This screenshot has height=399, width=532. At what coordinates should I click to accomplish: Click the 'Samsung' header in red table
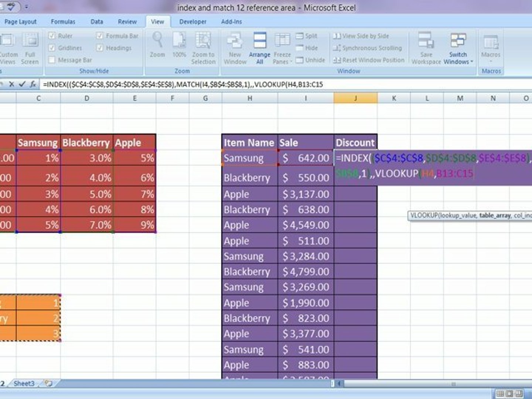(x=38, y=142)
